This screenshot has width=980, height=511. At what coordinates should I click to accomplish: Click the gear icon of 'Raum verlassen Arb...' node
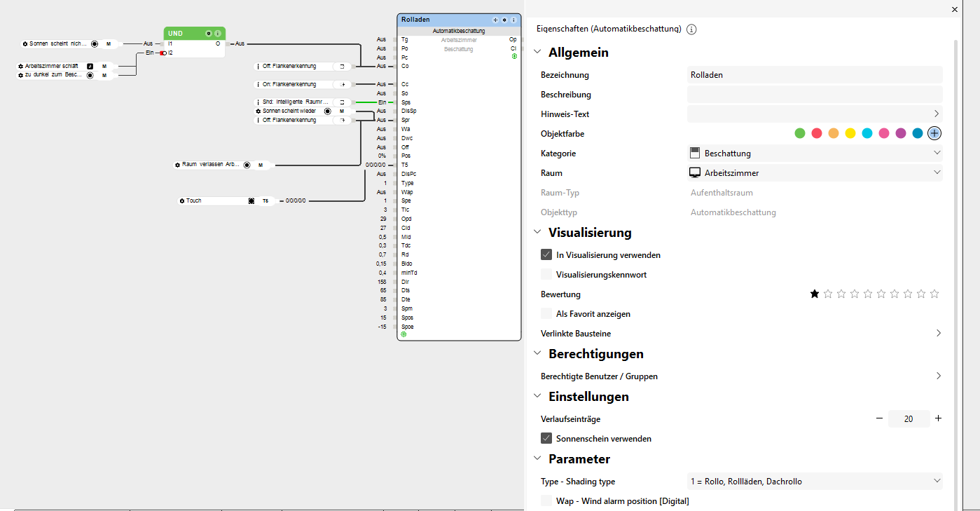click(x=178, y=165)
